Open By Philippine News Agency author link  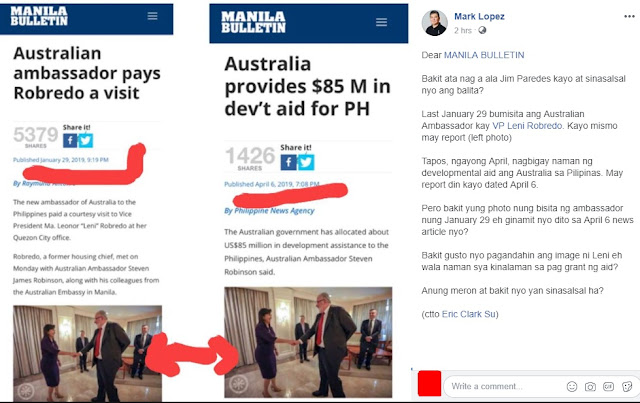click(x=269, y=211)
